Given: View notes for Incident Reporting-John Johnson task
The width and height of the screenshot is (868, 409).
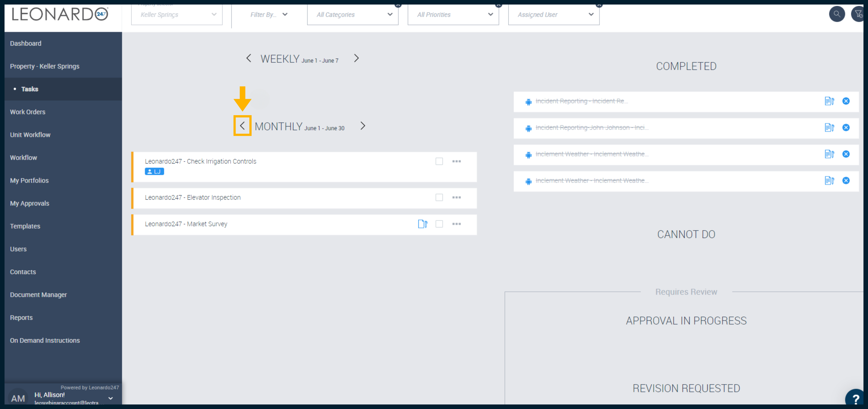Looking at the screenshot, I should (829, 128).
